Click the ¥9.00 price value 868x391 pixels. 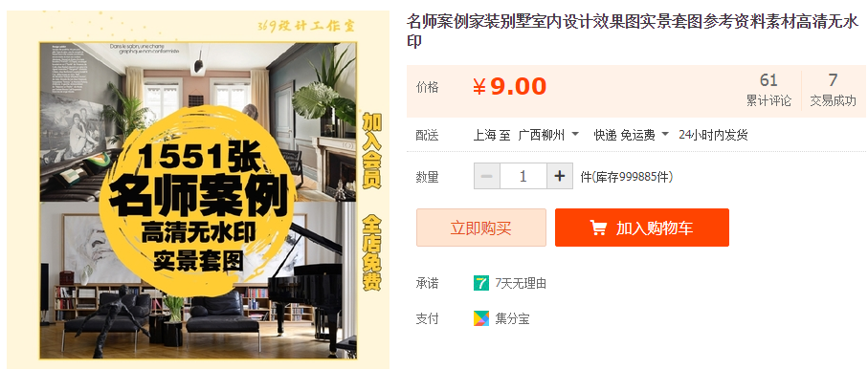[509, 87]
